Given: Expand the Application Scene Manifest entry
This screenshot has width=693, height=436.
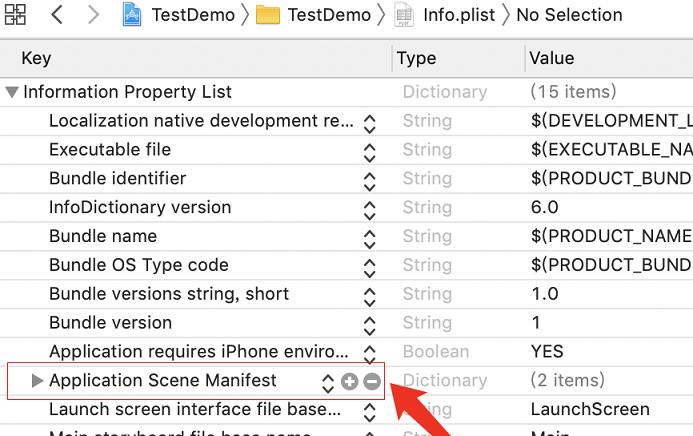Looking at the screenshot, I should pos(37,381).
